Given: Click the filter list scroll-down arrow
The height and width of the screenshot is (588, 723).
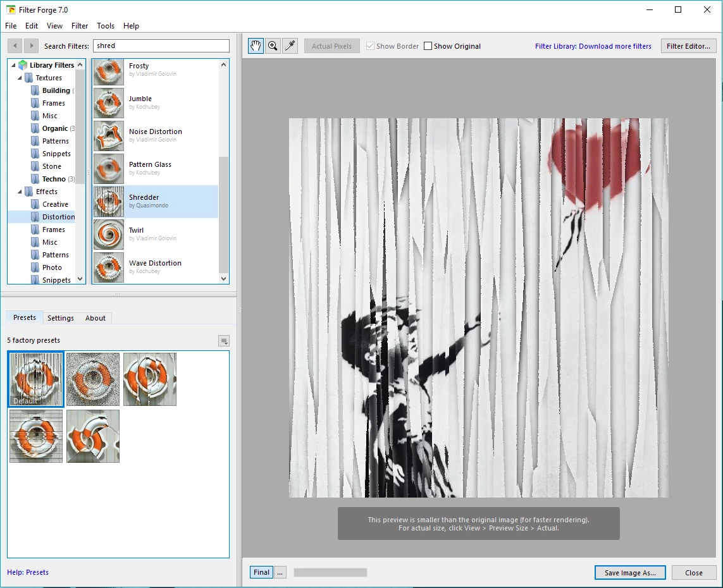Looking at the screenshot, I should [x=224, y=278].
